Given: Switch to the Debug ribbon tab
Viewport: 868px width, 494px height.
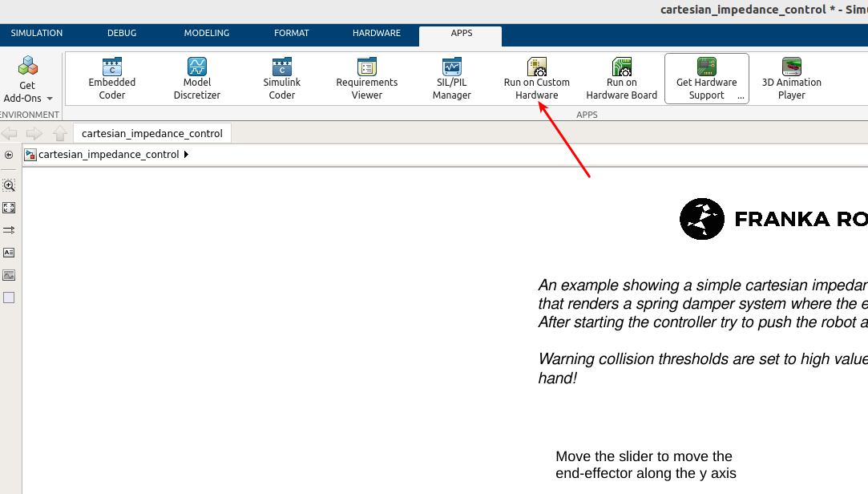Looking at the screenshot, I should 122,34.
